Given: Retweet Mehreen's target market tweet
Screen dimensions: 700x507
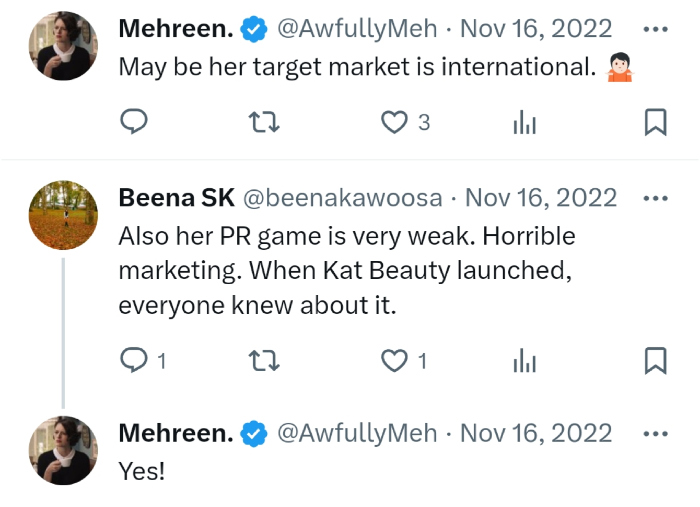Looking at the screenshot, I should pyautogui.click(x=263, y=122).
